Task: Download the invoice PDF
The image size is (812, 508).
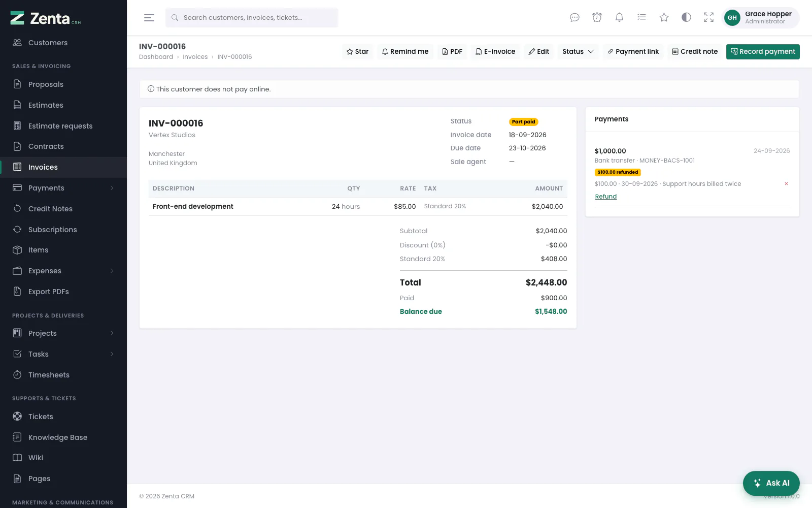Action: click(x=452, y=52)
